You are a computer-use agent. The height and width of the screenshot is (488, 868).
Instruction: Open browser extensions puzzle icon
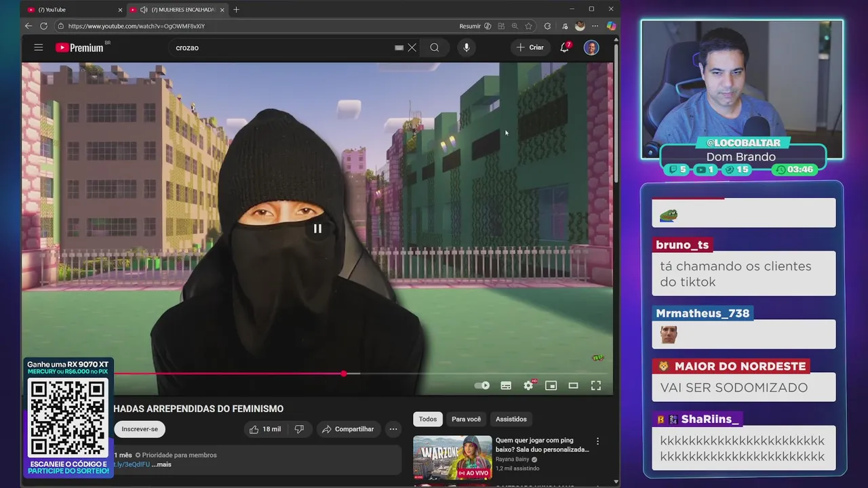coord(547,26)
